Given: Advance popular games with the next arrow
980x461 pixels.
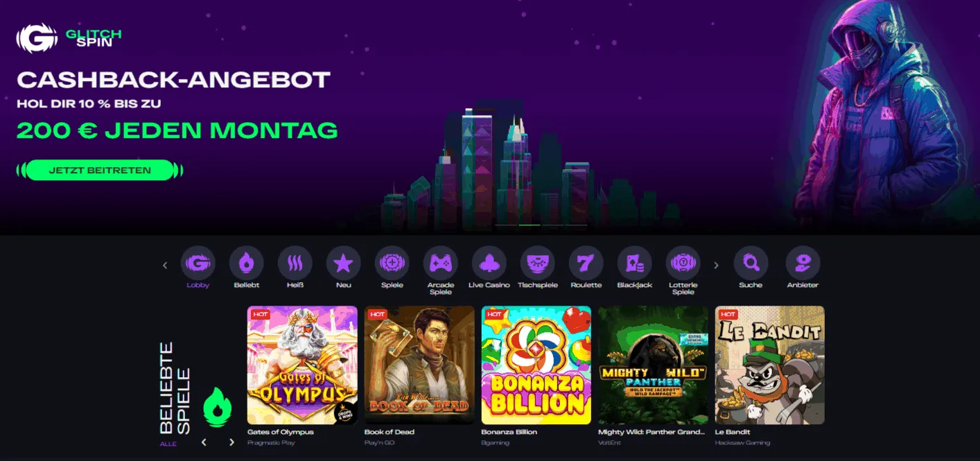Looking at the screenshot, I should click(231, 442).
